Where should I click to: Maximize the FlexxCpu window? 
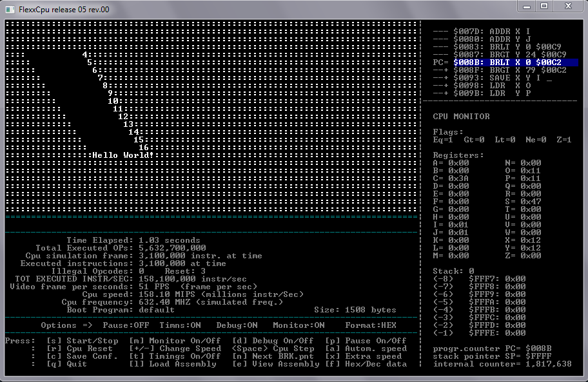(x=544, y=6)
